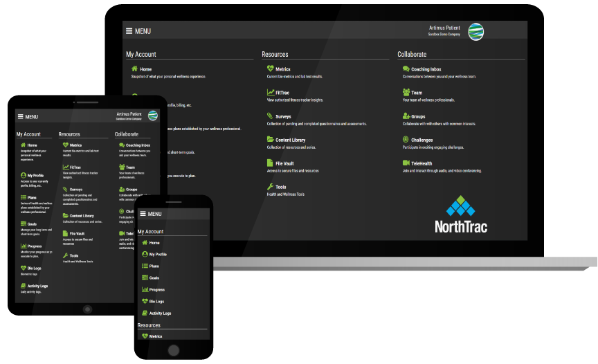Open Goals on the tablet menu
598x364 pixels.
[32, 224]
